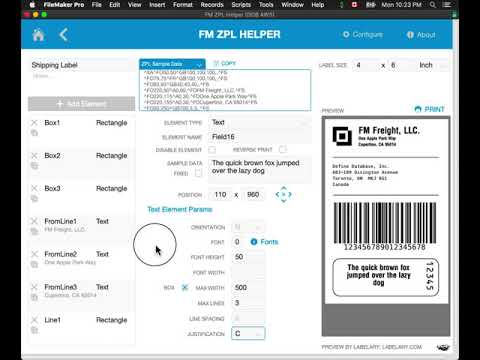
Task: Edit the position X field 110
Action: pos(220,195)
